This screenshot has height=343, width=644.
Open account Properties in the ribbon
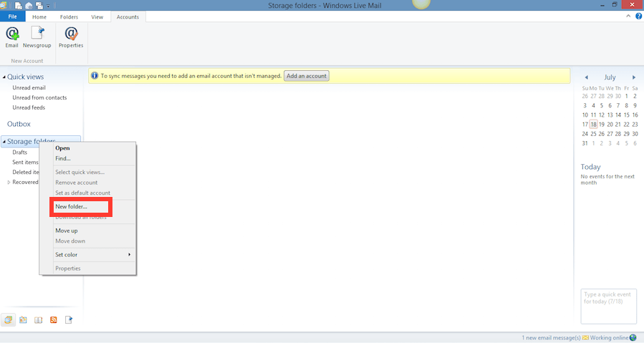click(x=71, y=37)
